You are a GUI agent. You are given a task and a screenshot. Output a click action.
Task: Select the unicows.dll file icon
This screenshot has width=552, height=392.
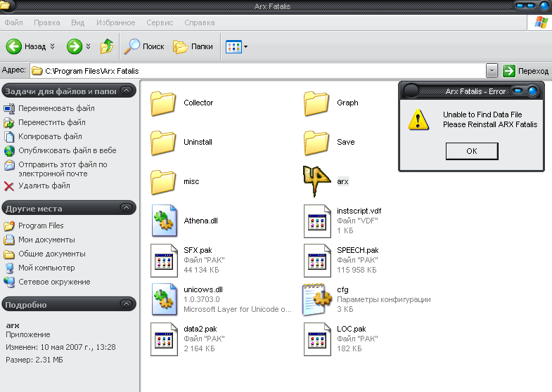point(165,299)
